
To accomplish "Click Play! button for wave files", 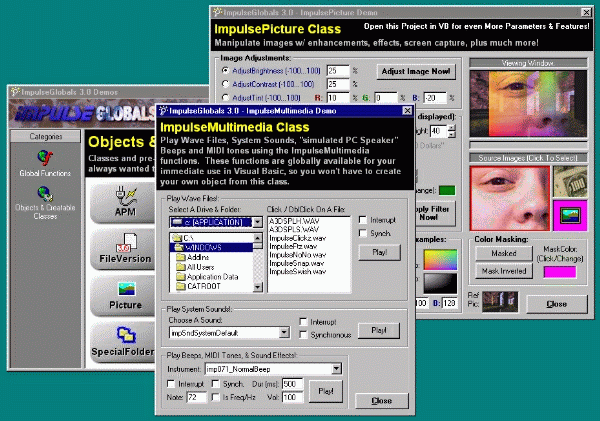I will (380, 252).
